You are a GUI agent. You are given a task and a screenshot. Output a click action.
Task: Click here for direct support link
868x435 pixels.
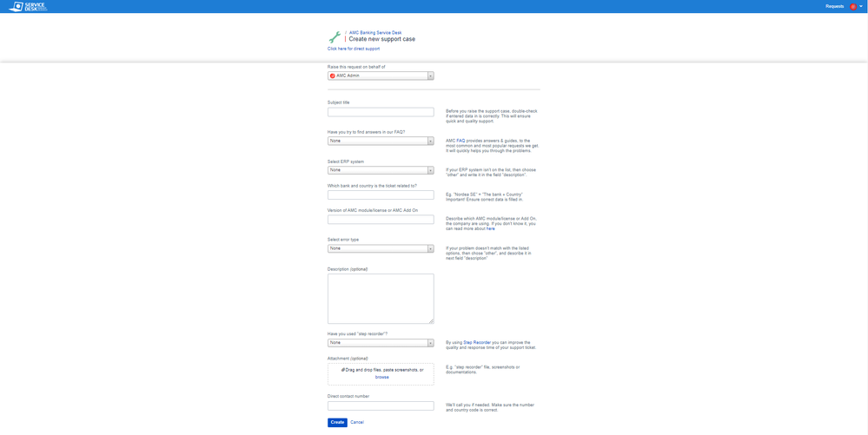(x=353, y=49)
